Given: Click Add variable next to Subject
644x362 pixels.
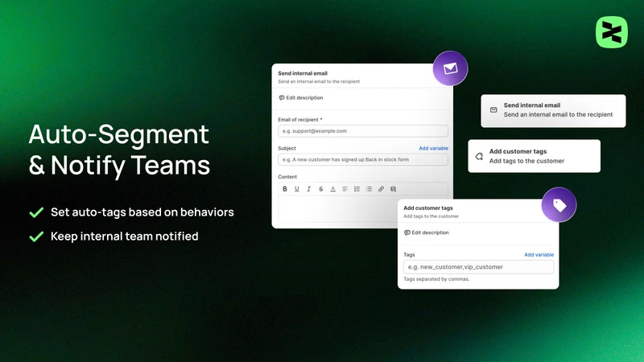Looking at the screenshot, I should click(x=433, y=148).
